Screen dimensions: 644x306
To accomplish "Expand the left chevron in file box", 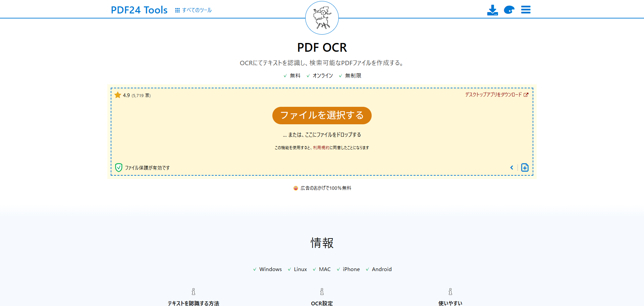I will 512,168.
